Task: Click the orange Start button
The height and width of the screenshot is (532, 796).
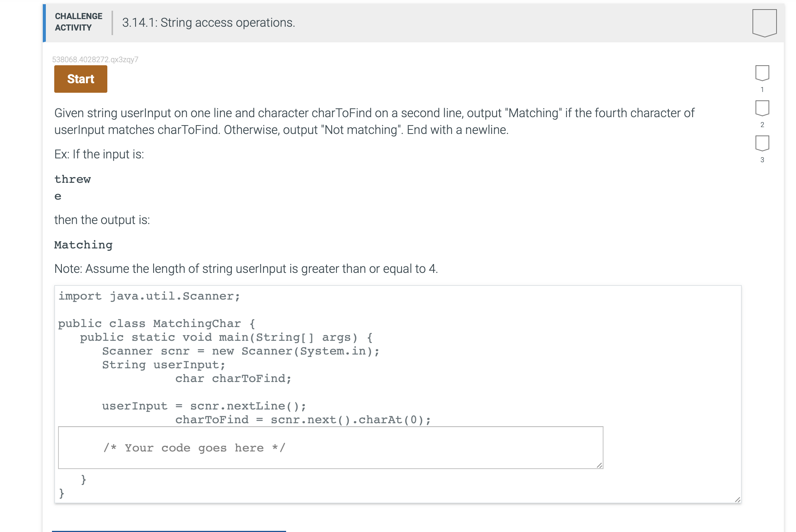Action: (81, 79)
